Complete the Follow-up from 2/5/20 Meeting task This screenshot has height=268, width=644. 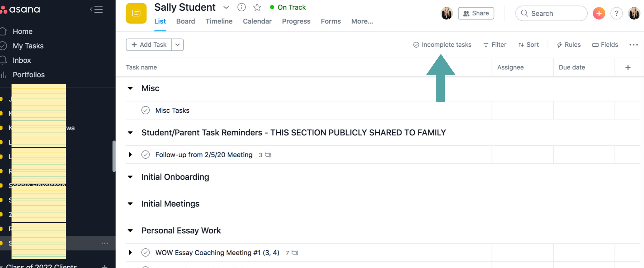pyautogui.click(x=146, y=155)
